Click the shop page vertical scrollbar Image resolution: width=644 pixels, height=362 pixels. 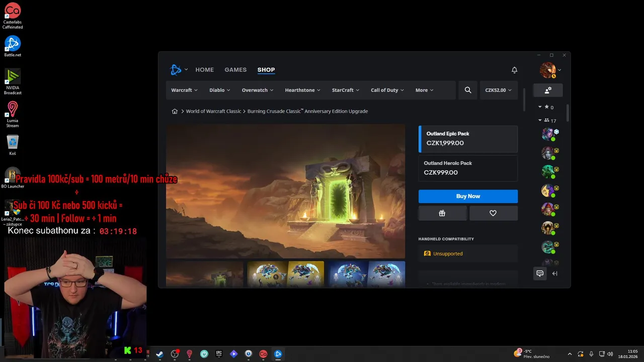click(524, 100)
